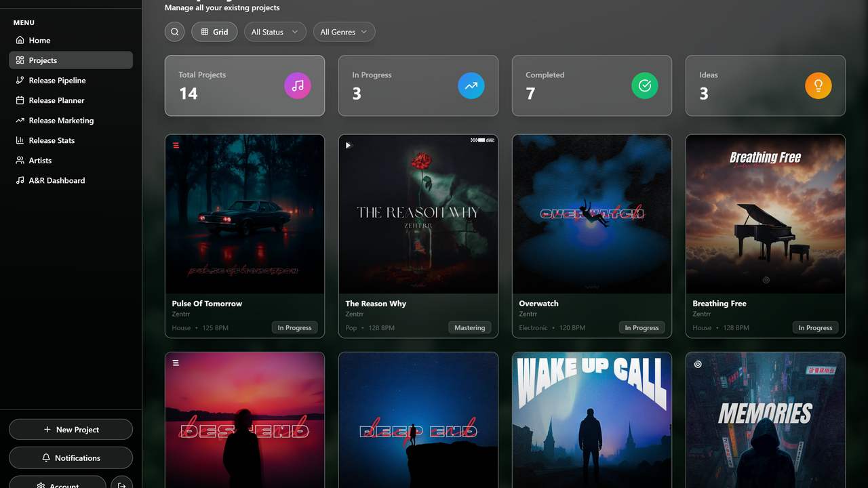Viewport: 868px width, 488px height.
Task: Go to Home in sidebar menu
Action: click(71, 40)
